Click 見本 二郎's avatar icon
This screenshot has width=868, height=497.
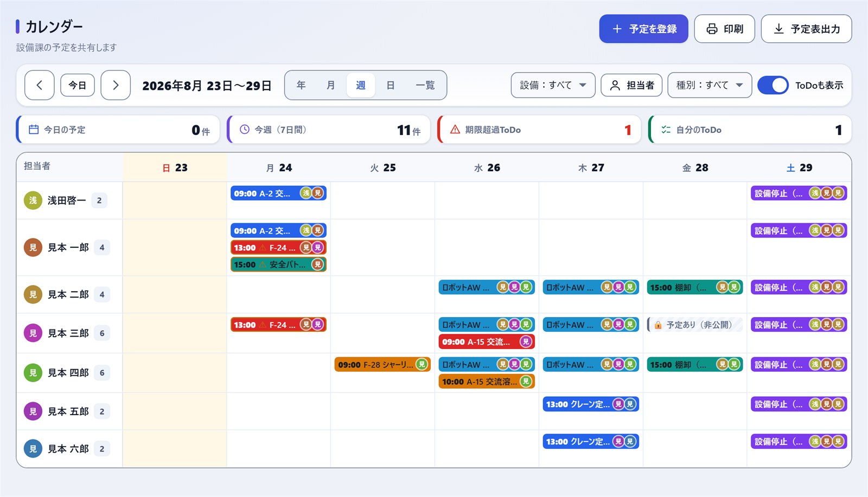[x=33, y=294]
